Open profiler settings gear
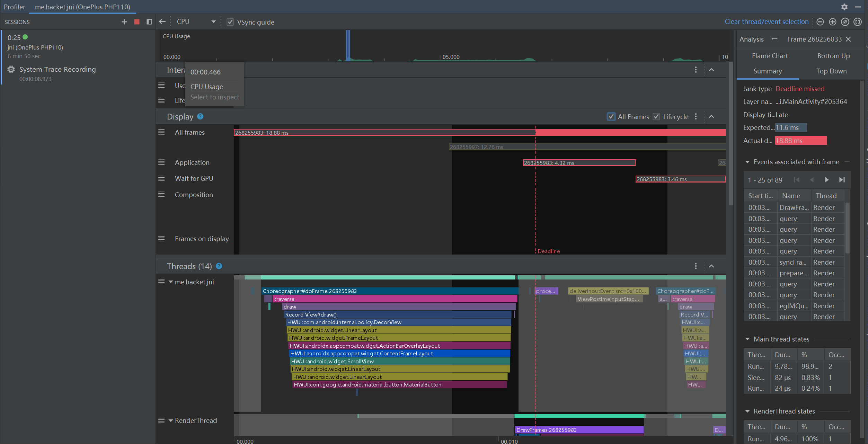The height and width of the screenshot is (444, 868). 844,7
